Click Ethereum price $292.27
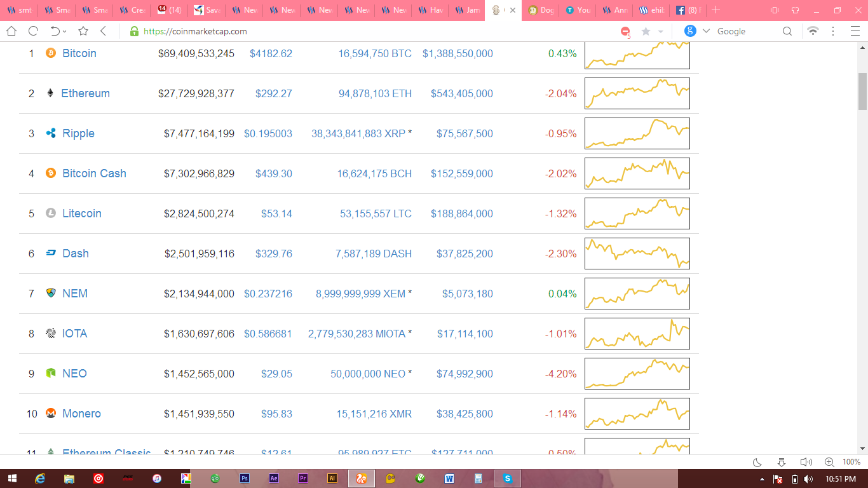 click(274, 93)
